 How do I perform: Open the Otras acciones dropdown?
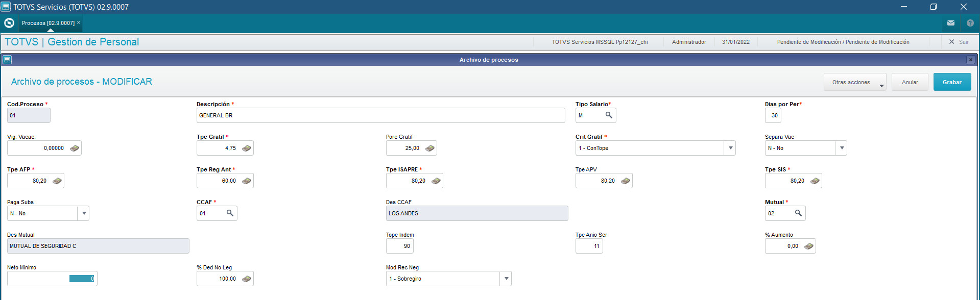[855, 82]
